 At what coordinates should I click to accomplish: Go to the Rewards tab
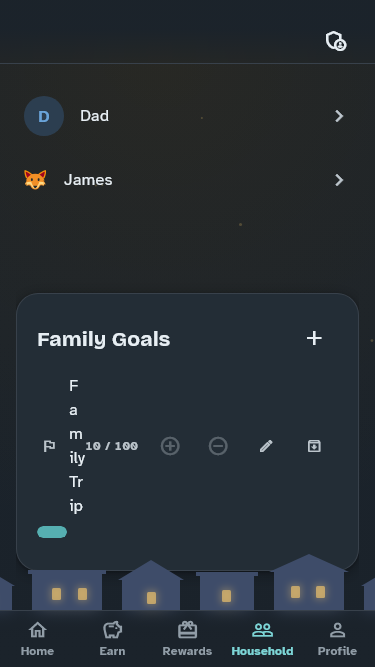click(187, 639)
